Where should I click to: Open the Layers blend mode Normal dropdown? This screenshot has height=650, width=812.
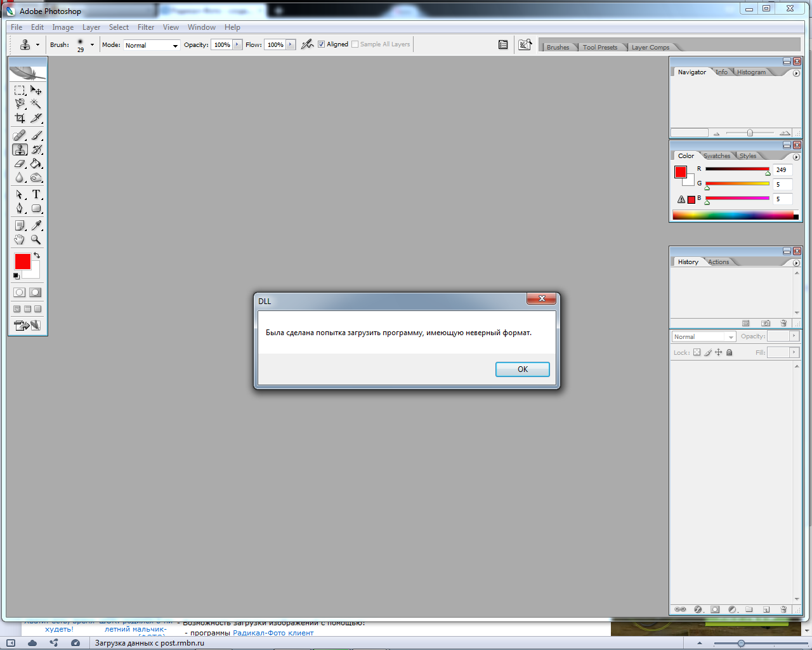704,336
